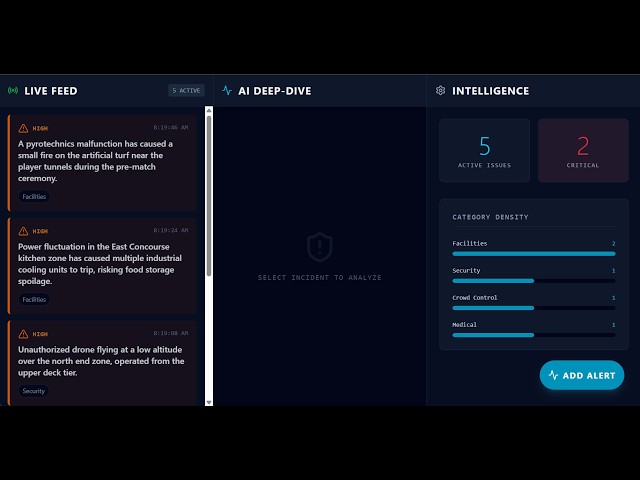Click the Security category label
Image resolution: width=640 pixels, height=480 pixels.
point(466,271)
